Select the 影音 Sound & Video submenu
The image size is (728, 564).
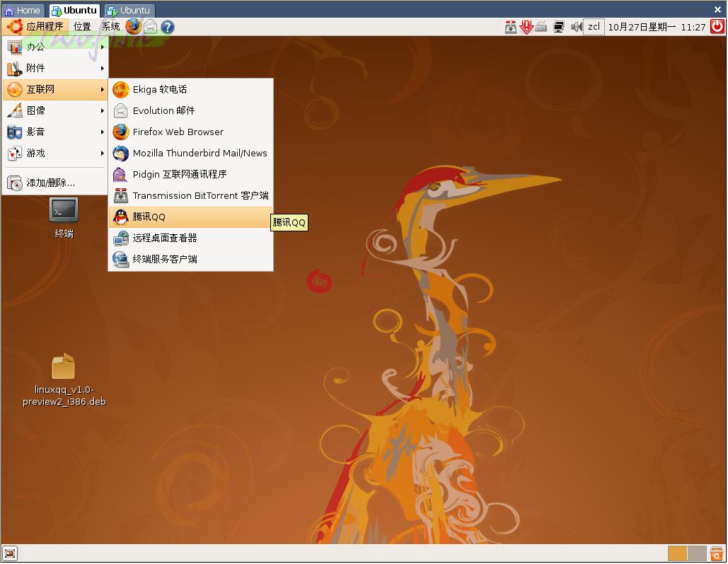pos(55,132)
